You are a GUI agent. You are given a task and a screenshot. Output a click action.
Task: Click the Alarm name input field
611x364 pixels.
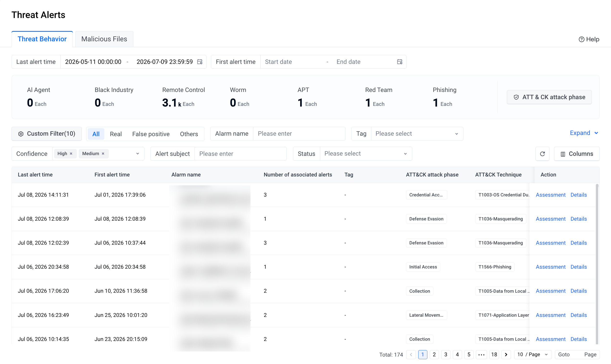pos(299,134)
